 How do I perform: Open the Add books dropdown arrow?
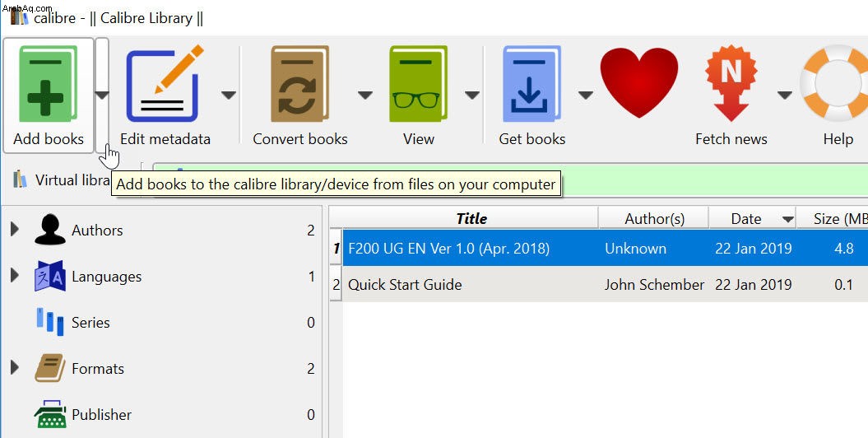(102, 96)
